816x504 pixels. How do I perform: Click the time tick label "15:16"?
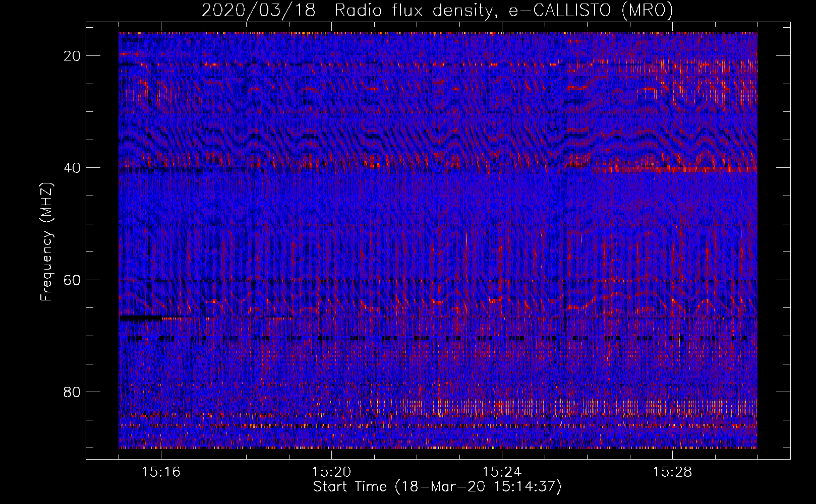(x=161, y=472)
